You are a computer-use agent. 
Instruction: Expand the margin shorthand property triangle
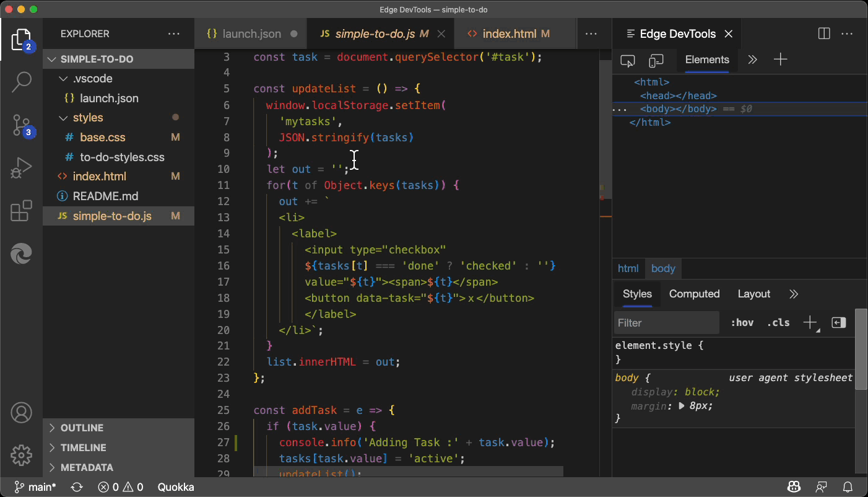682,407
